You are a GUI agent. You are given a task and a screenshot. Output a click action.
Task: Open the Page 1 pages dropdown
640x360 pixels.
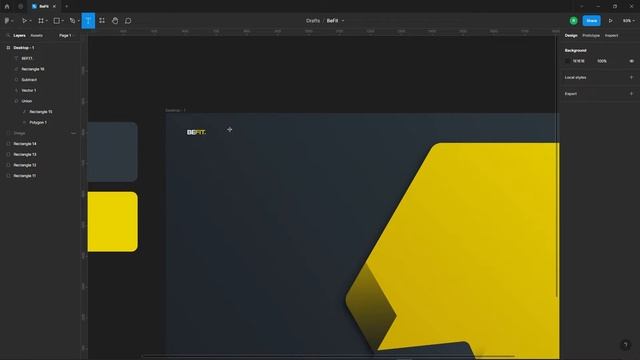tap(66, 36)
